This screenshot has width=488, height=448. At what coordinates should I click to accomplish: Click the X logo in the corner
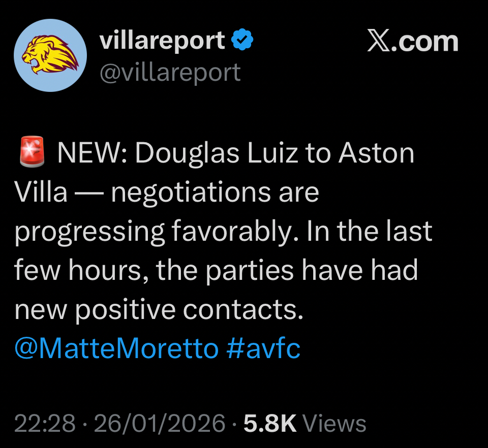(382, 41)
